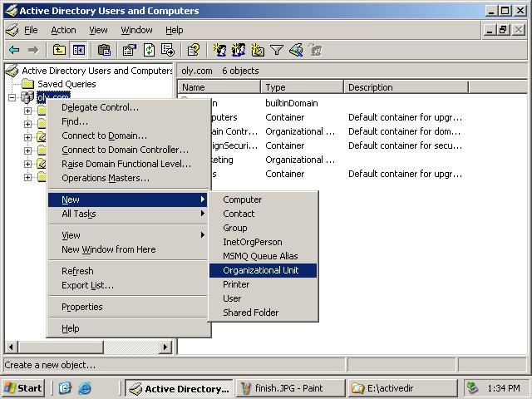Click the Export List toolbar icon

(x=168, y=50)
